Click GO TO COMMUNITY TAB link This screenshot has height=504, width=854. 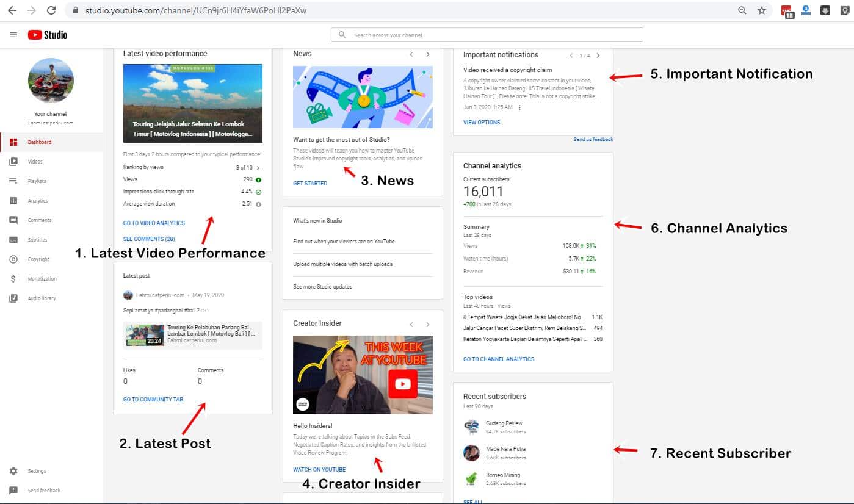click(153, 400)
